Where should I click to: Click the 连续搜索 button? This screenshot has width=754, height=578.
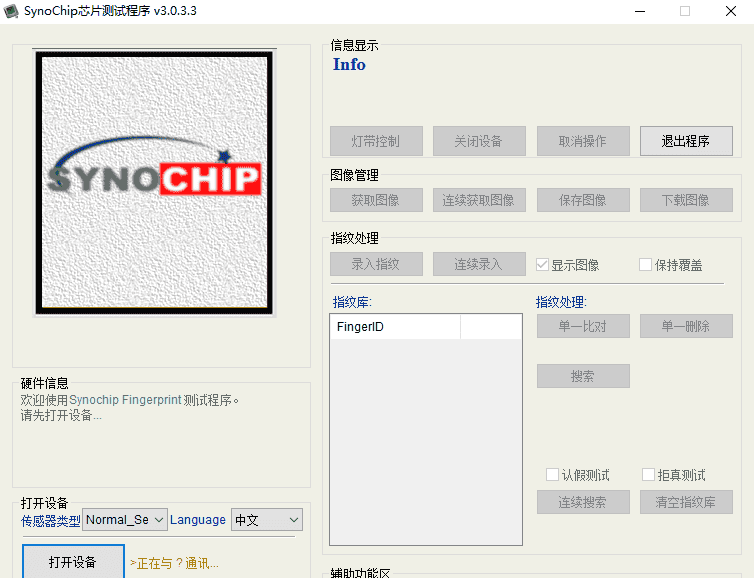pyautogui.click(x=583, y=502)
